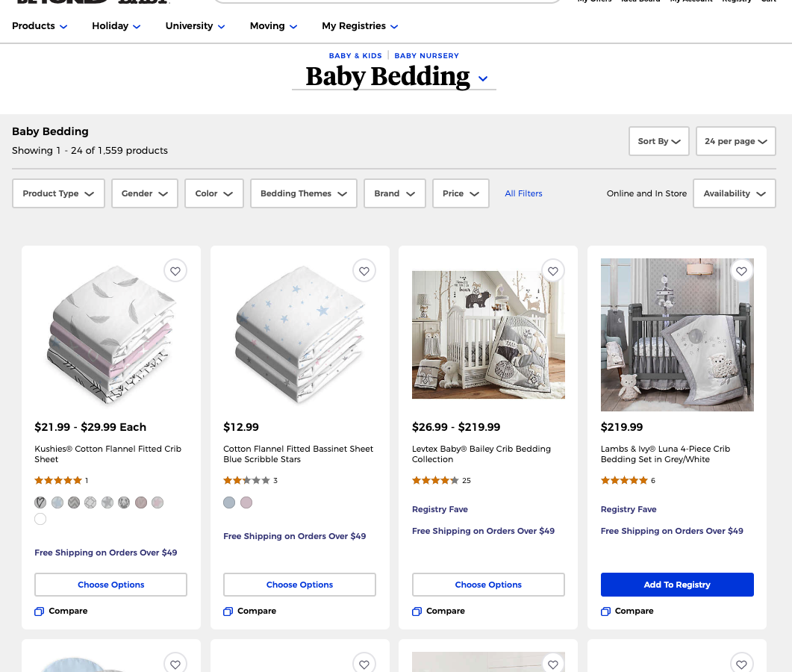792x672 pixels.
Task: Click "Showing 1 - 24 of 1,559 products"
Action: 90,151
